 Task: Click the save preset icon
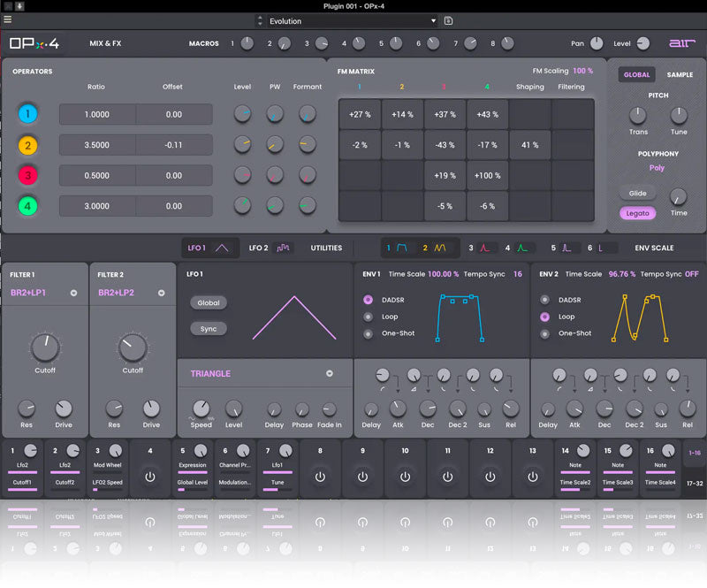click(448, 20)
